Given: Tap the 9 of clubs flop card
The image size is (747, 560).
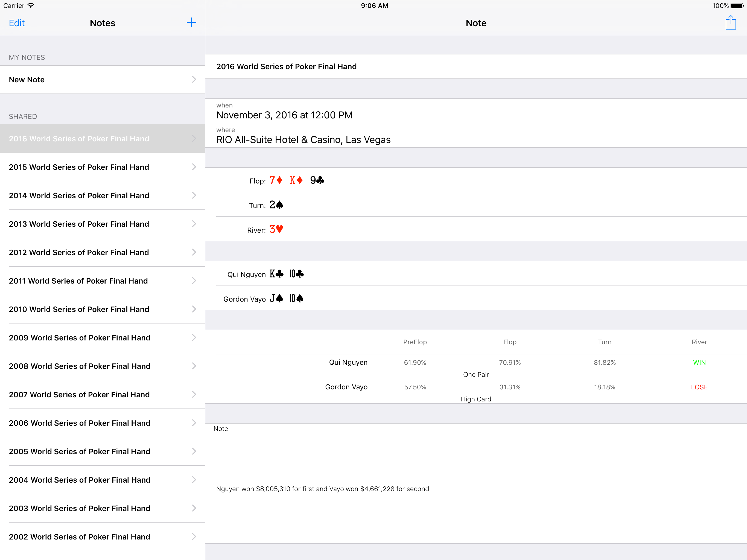Looking at the screenshot, I should pyautogui.click(x=317, y=180).
